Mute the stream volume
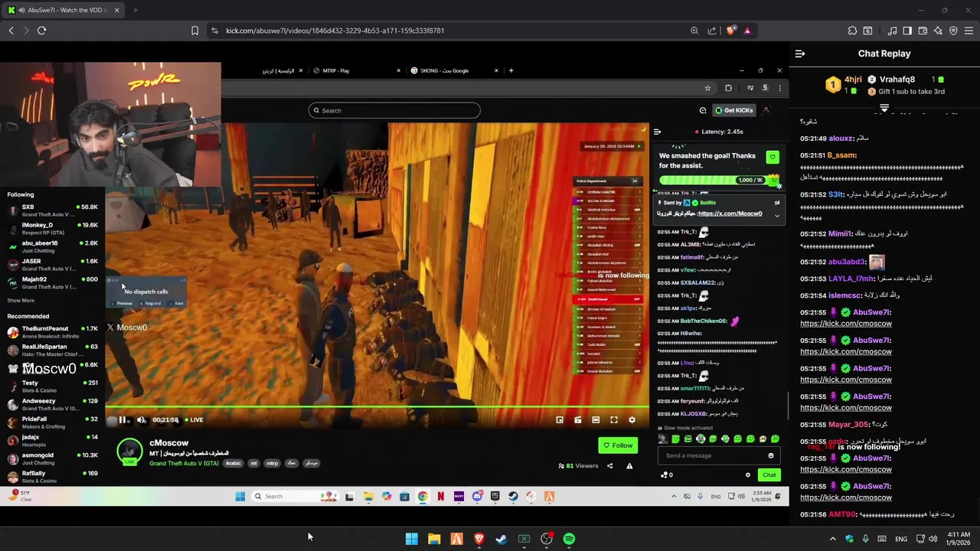 (x=142, y=419)
